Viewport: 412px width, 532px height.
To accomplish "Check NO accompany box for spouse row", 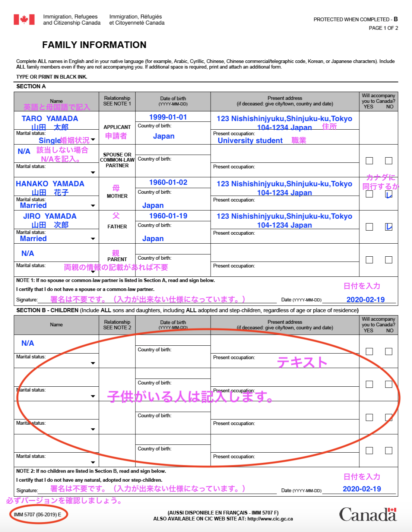I will tap(389, 161).
